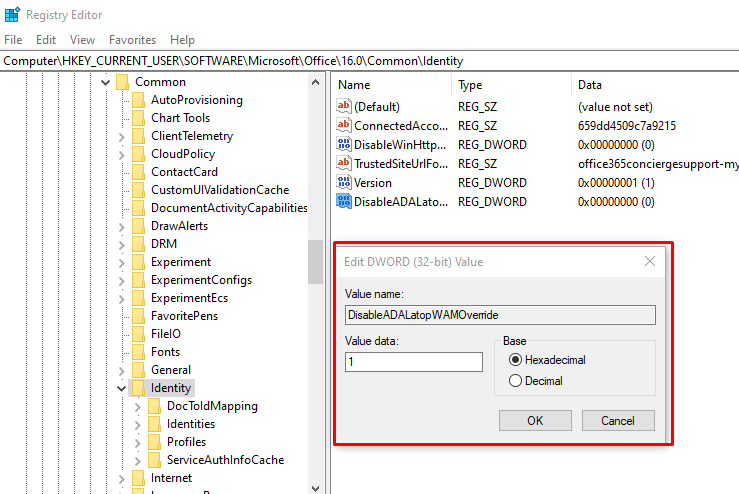Select the Decimal base option
The width and height of the screenshot is (739, 494).
pos(516,381)
